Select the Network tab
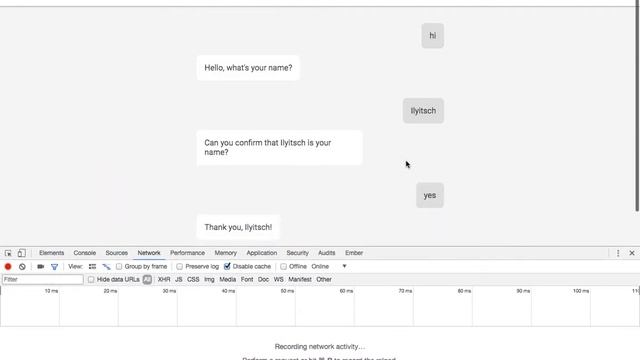This screenshot has height=360, width=640. point(149,253)
